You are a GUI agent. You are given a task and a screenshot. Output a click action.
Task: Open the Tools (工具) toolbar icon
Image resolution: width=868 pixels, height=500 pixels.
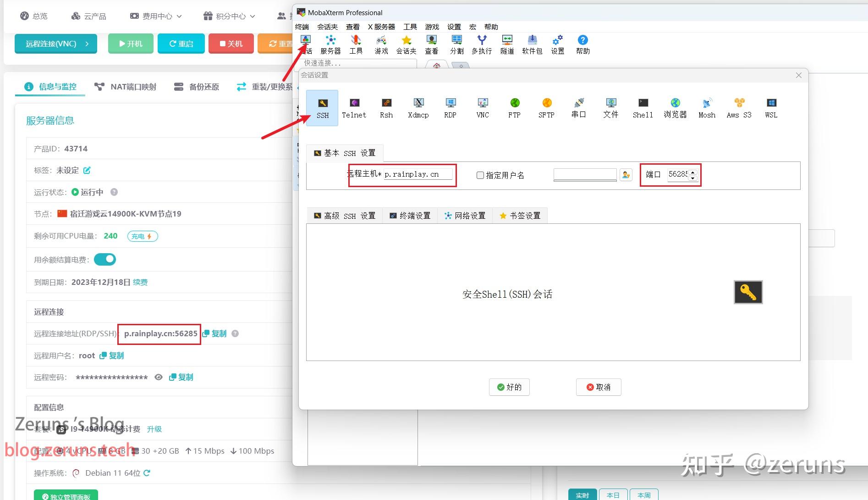356,45
